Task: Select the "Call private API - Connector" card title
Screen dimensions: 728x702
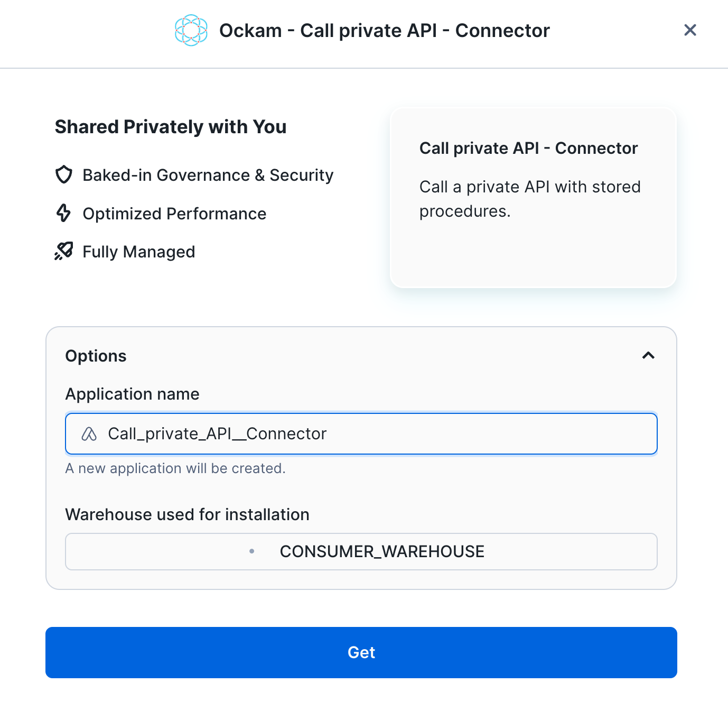Action: tap(528, 148)
